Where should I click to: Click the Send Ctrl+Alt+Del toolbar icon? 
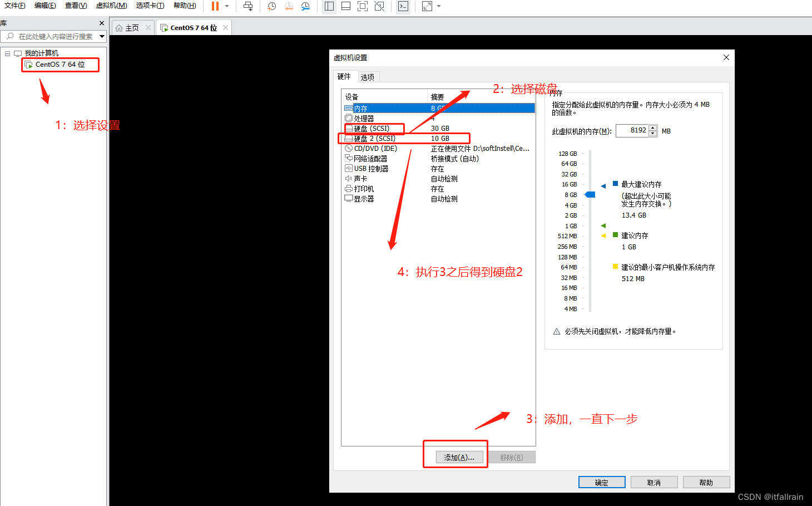click(x=248, y=6)
